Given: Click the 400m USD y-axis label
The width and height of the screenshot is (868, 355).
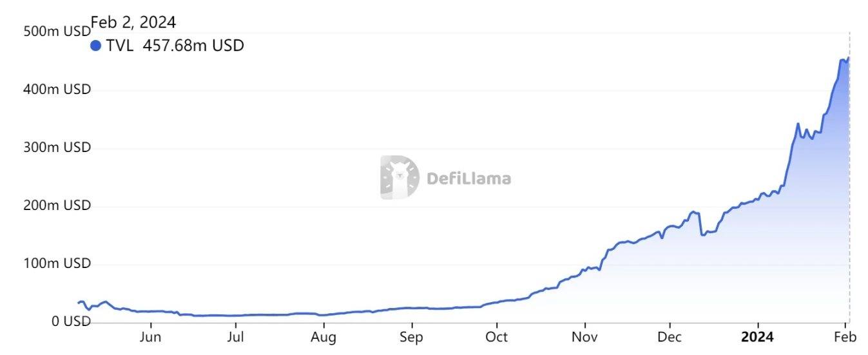Looking at the screenshot, I should 57,89.
